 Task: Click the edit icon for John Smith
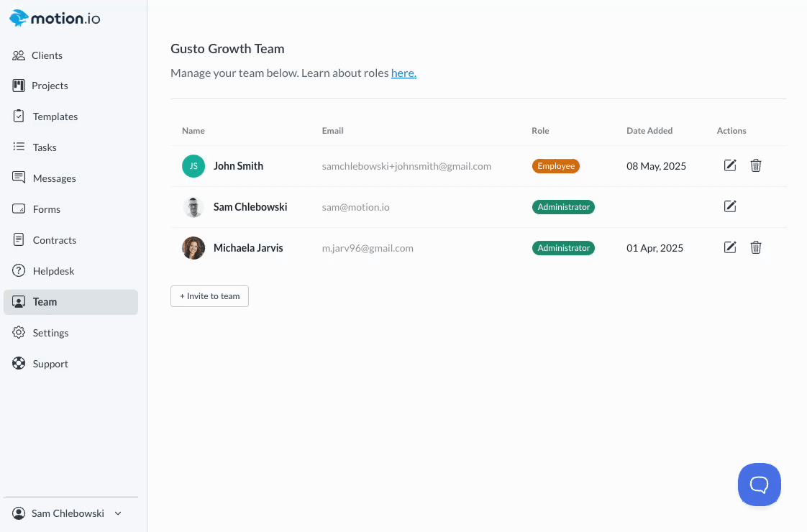[730, 165]
